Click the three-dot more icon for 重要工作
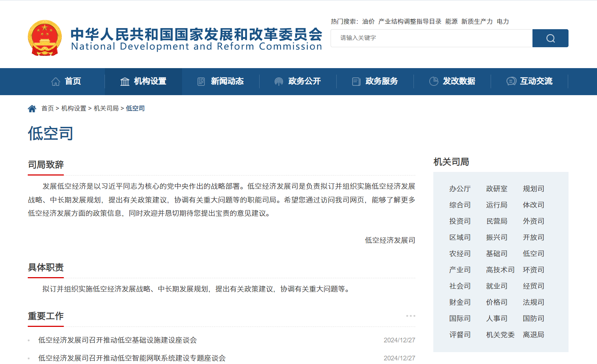This screenshot has height=364, width=597. pyautogui.click(x=411, y=316)
